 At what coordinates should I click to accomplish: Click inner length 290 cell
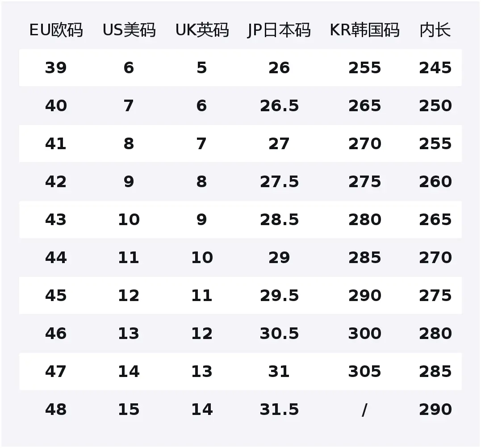coord(435,410)
